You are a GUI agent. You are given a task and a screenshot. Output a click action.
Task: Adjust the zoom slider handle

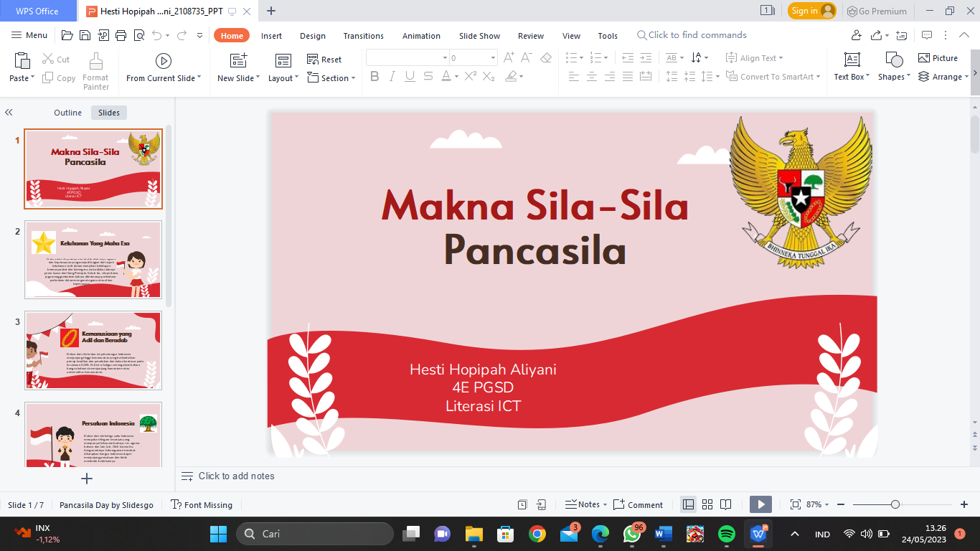tap(895, 504)
